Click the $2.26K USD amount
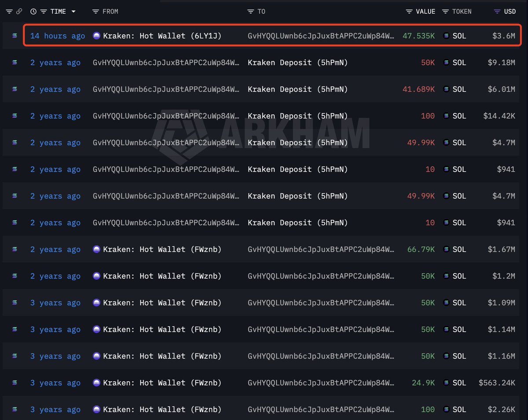 [x=502, y=409]
